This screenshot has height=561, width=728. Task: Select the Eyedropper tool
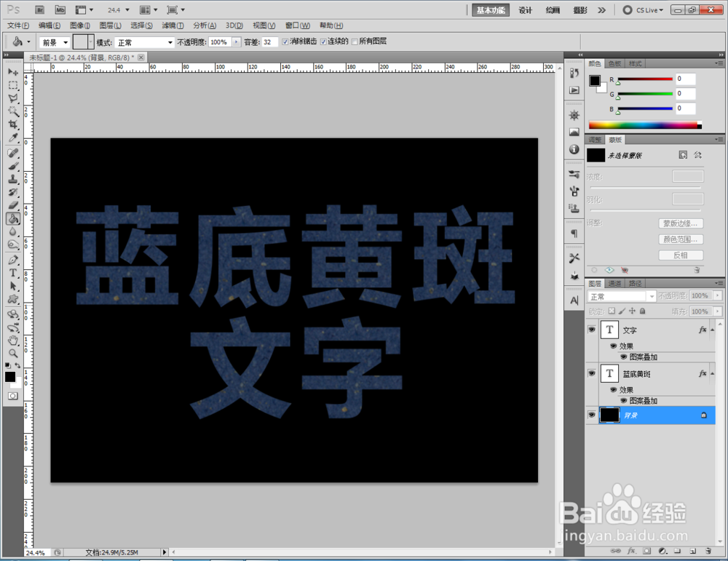13,138
